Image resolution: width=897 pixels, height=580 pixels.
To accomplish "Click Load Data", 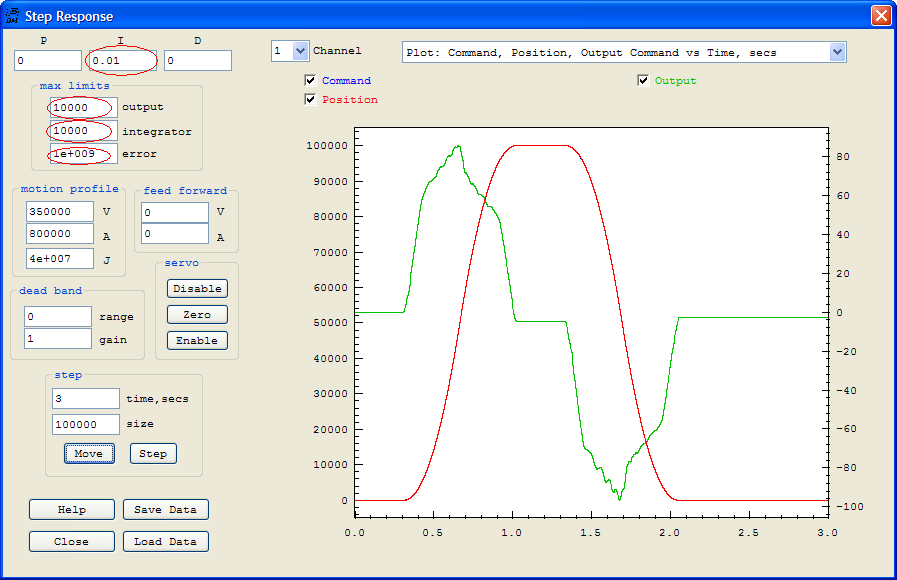I will point(165,541).
